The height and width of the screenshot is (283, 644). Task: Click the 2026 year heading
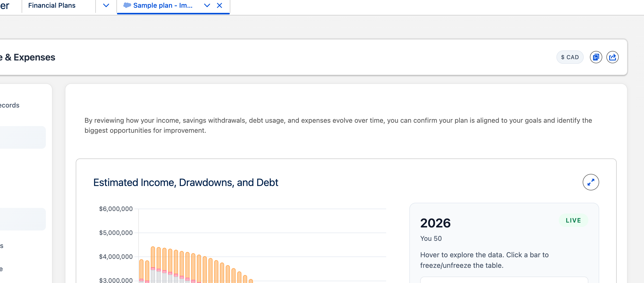pos(436,223)
